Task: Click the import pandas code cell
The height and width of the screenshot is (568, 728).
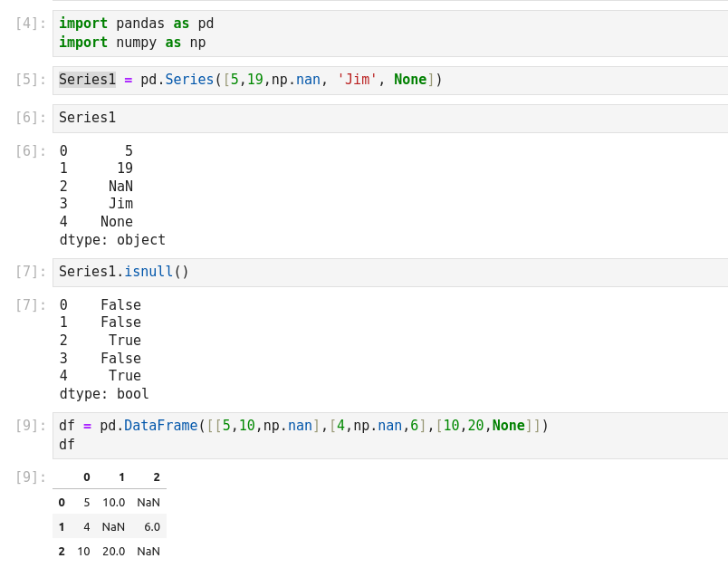Action: point(389,33)
